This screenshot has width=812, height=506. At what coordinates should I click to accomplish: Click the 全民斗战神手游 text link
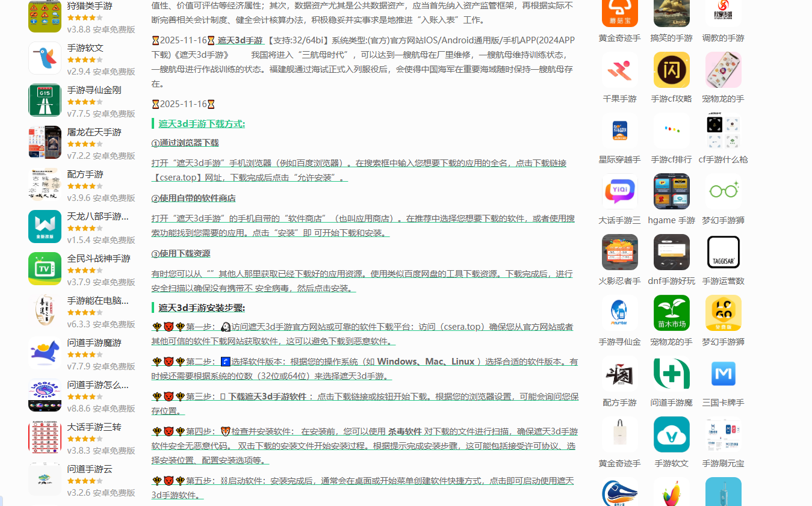click(x=99, y=258)
